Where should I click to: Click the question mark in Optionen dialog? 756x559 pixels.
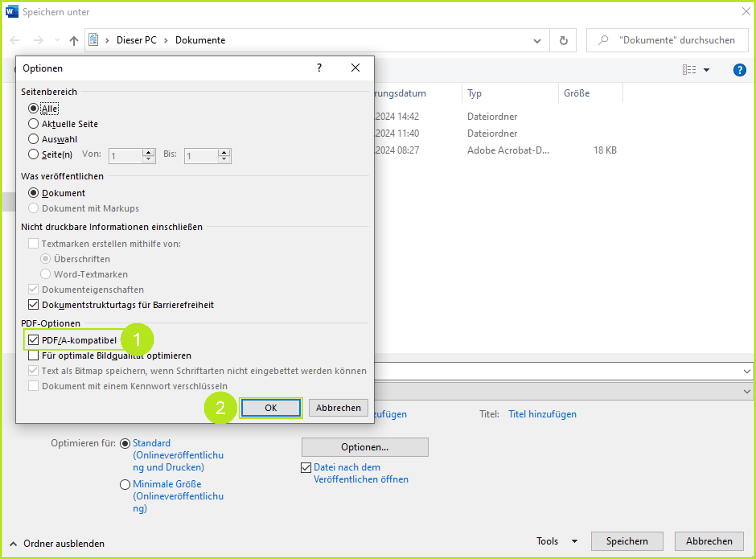click(x=319, y=68)
